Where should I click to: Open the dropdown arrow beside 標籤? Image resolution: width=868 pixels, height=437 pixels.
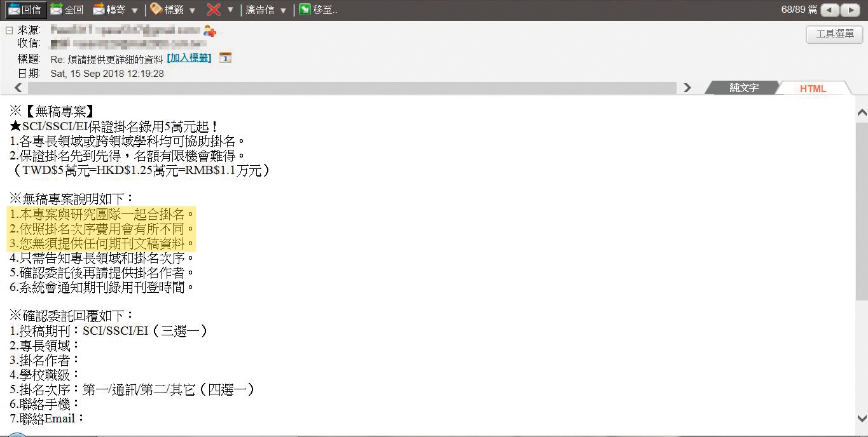pyautogui.click(x=192, y=10)
